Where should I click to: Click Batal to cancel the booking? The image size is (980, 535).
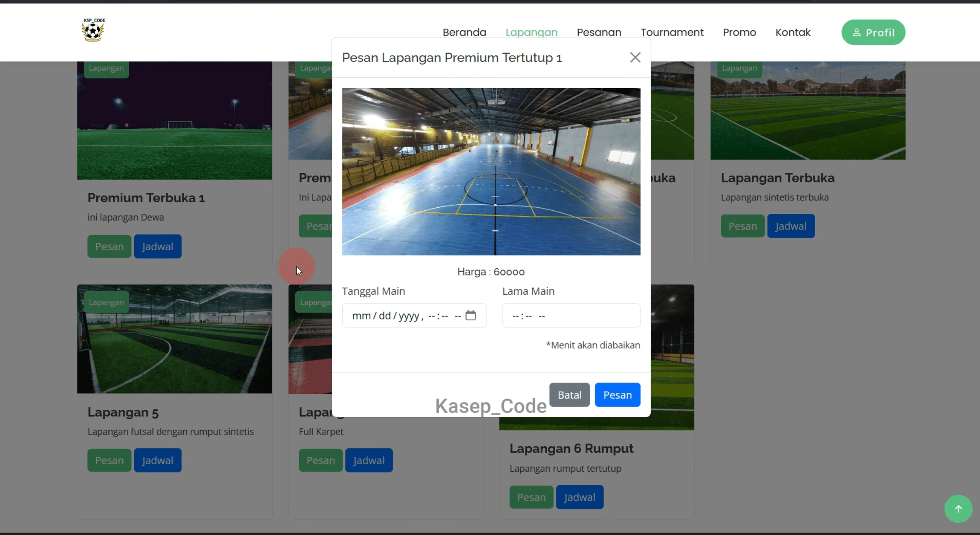click(x=569, y=395)
